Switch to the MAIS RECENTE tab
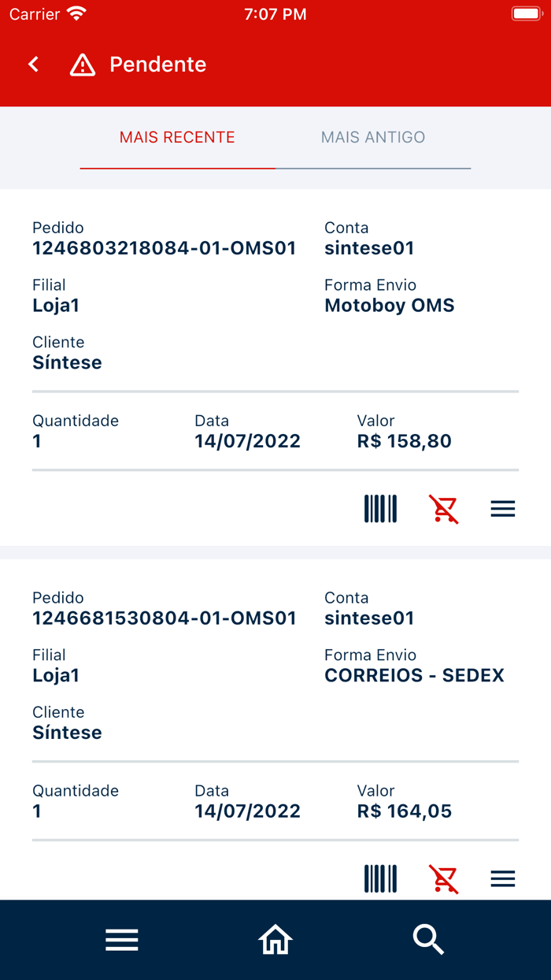The image size is (551, 980). [176, 137]
